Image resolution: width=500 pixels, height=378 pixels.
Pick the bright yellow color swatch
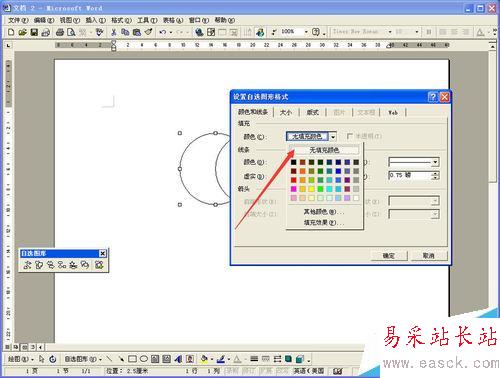[312, 189]
